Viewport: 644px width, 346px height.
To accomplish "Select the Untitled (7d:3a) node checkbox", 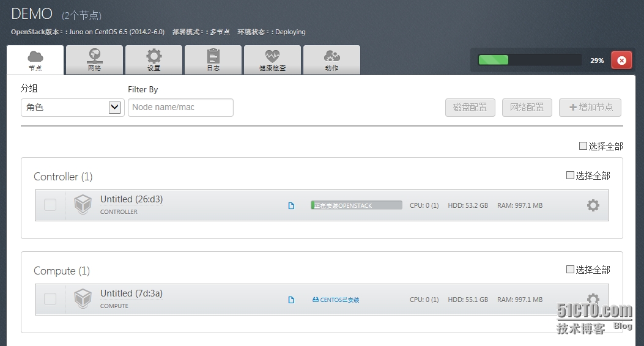I will click(50, 299).
